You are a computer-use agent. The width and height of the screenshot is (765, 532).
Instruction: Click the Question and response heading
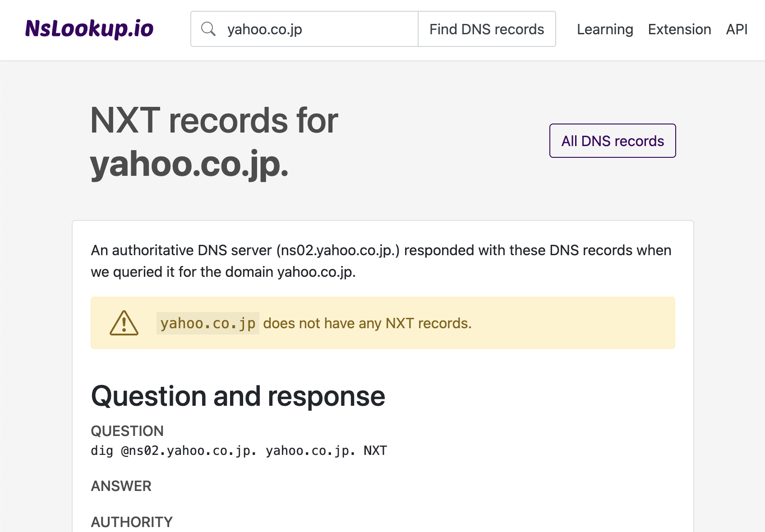click(x=238, y=396)
